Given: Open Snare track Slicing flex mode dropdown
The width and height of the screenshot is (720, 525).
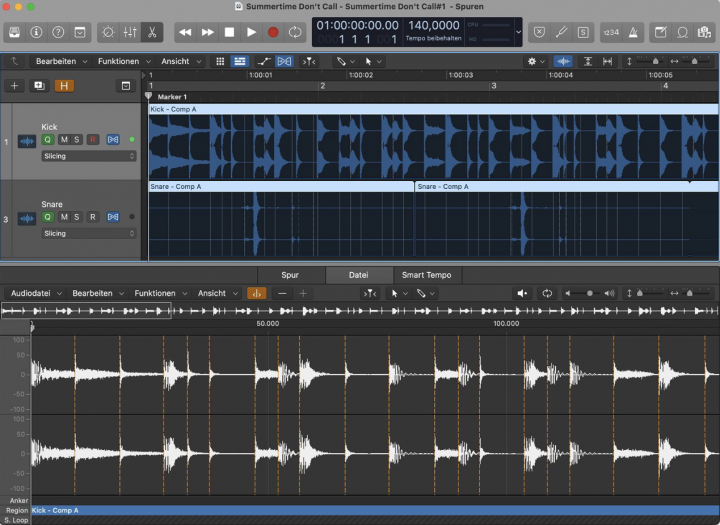Looking at the screenshot, I should pyautogui.click(x=89, y=233).
